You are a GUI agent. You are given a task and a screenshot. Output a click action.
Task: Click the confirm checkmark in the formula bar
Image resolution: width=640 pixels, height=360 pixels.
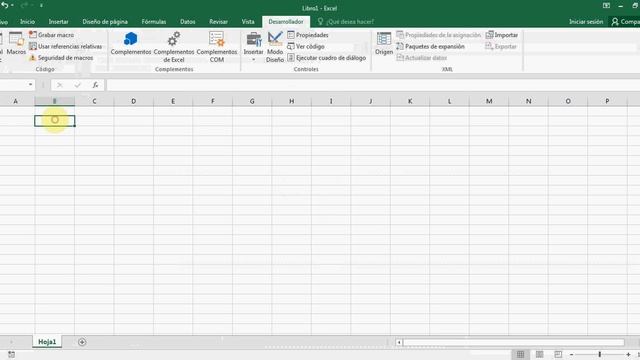pyautogui.click(x=78, y=85)
